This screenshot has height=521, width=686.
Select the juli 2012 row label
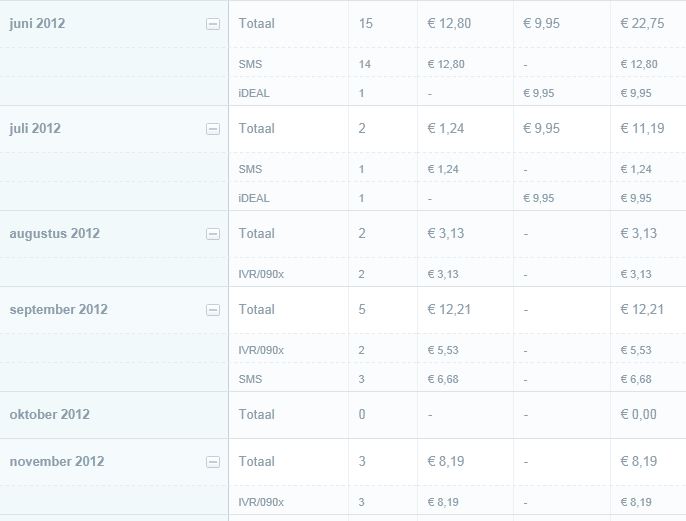[35, 128]
